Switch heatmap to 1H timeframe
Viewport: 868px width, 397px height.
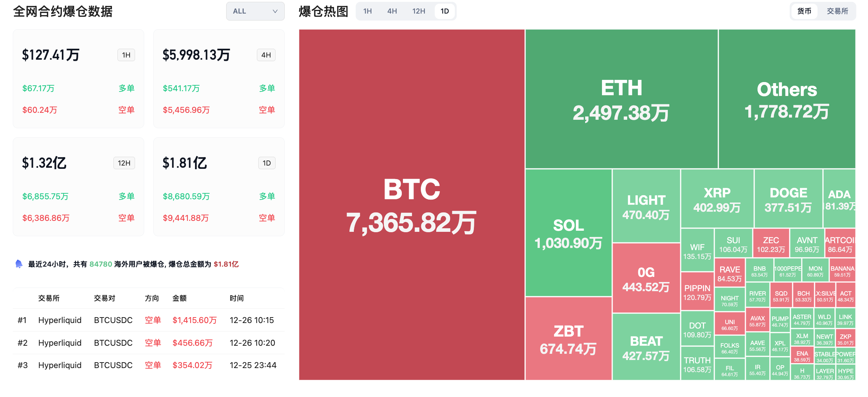click(x=367, y=11)
